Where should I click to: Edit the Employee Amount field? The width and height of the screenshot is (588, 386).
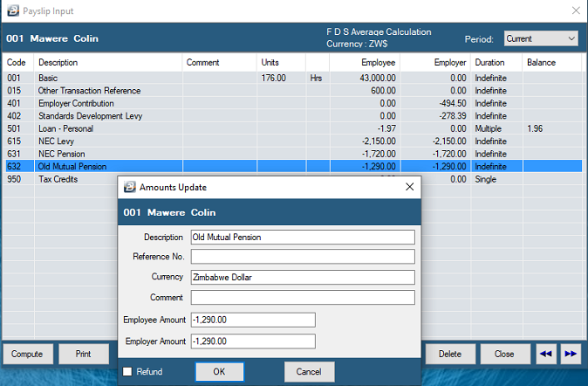(x=253, y=320)
